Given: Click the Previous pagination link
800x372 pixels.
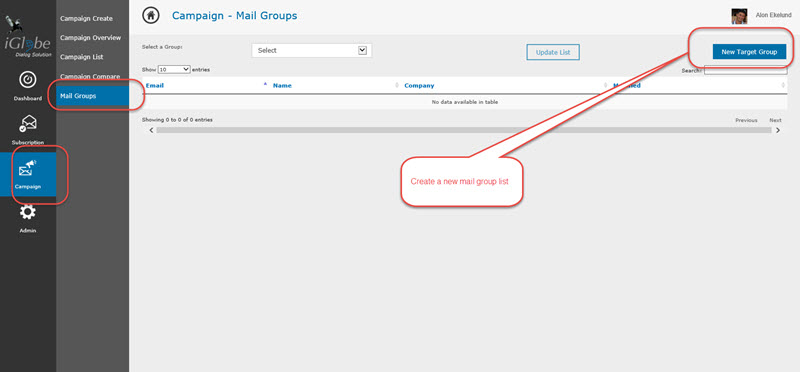Looking at the screenshot, I should click(746, 120).
